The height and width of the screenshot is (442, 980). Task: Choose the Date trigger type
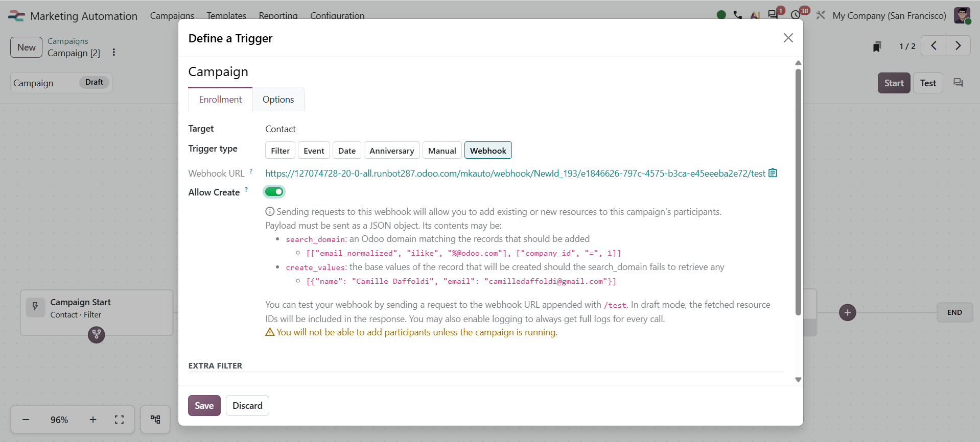point(347,151)
